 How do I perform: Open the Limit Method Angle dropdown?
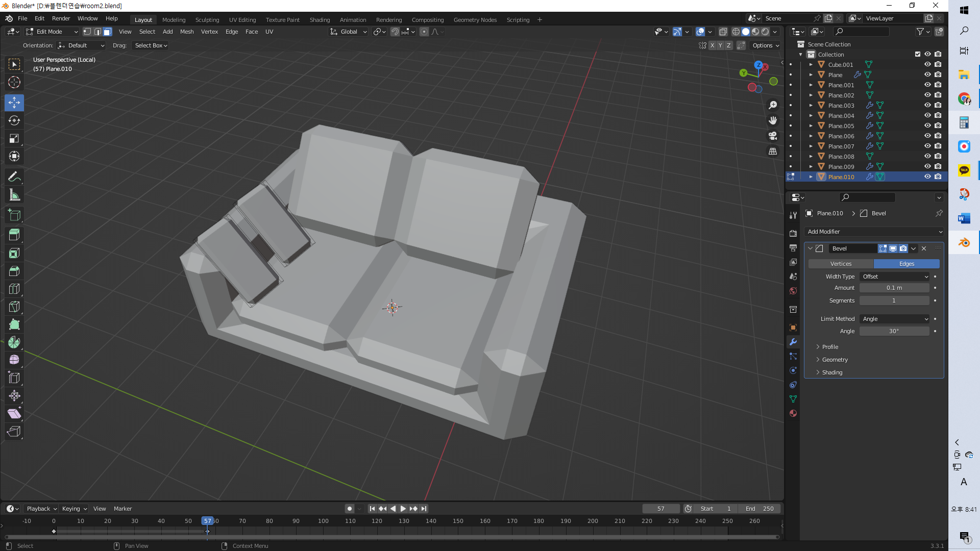[x=895, y=319]
